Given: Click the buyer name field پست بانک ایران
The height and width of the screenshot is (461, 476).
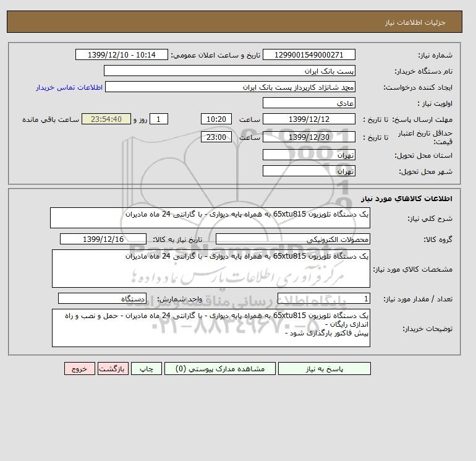Looking at the screenshot, I should coord(229,71).
